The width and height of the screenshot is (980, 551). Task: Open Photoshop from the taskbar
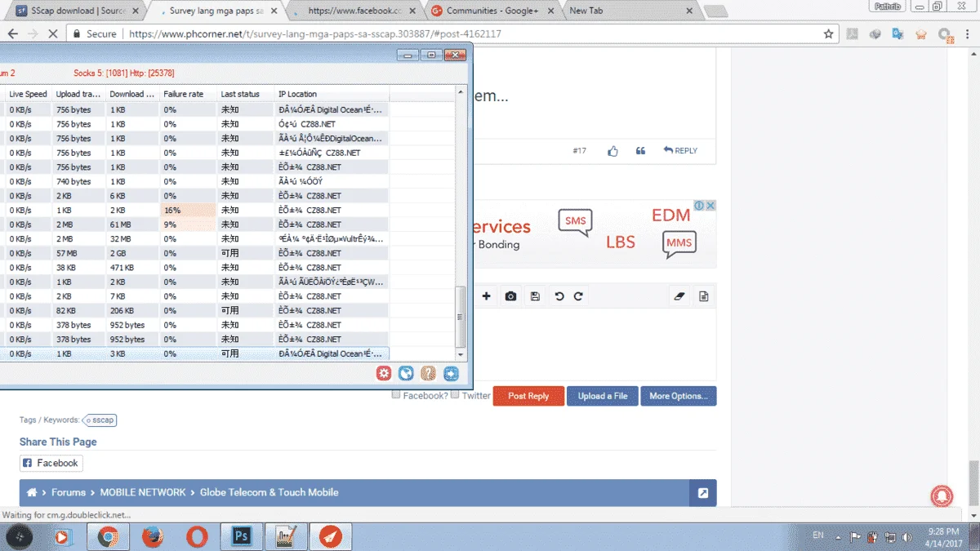[x=241, y=536]
